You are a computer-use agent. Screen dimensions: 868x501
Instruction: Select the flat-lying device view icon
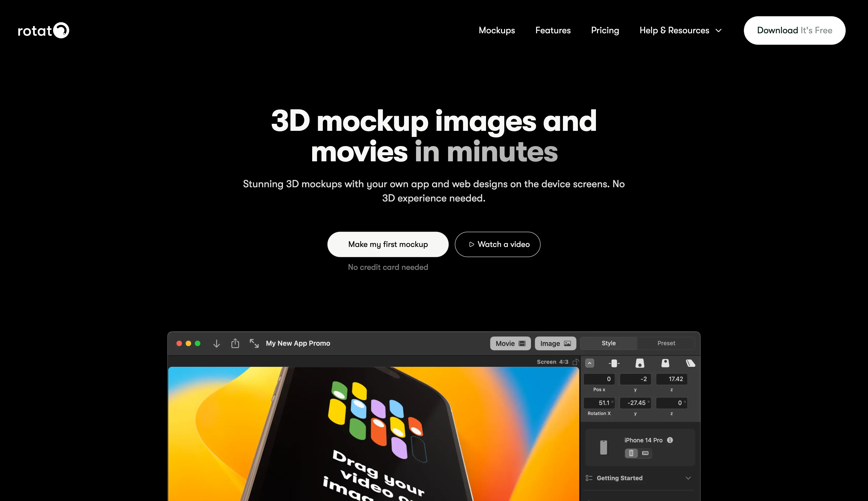pos(690,363)
